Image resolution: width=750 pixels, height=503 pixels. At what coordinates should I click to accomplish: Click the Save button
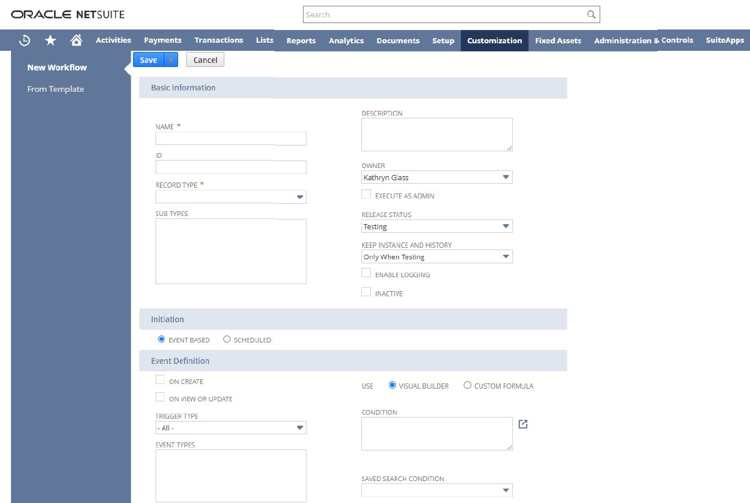[149, 60]
